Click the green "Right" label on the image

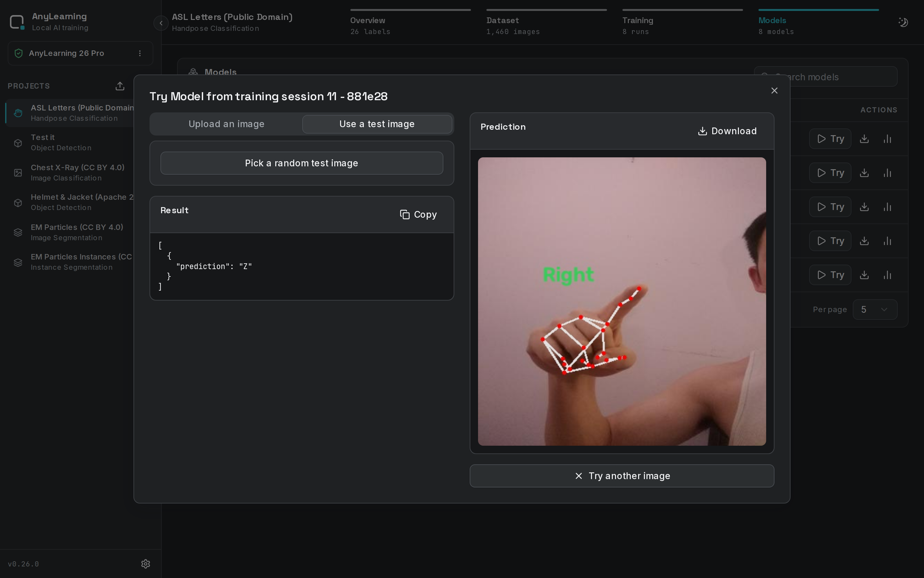pos(569,275)
